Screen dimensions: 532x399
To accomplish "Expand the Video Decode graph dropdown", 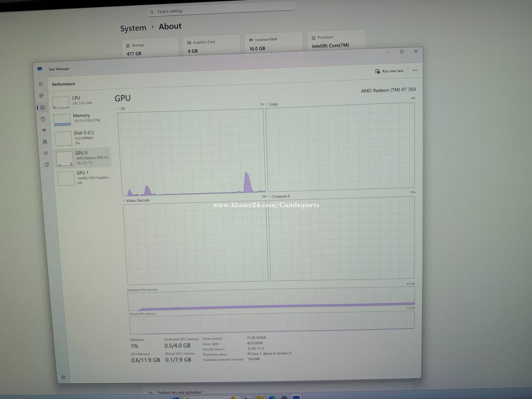I will tap(136, 200).
